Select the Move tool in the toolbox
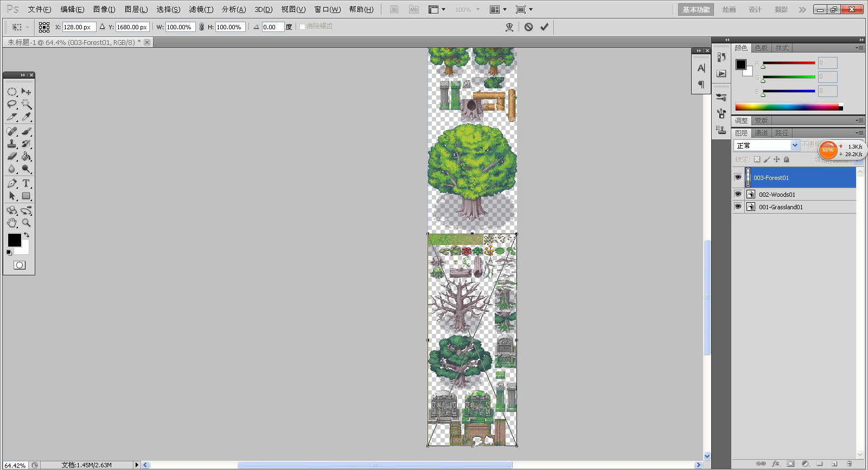The width and height of the screenshot is (868, 470). pyautogui.click(x=26, y=92)
